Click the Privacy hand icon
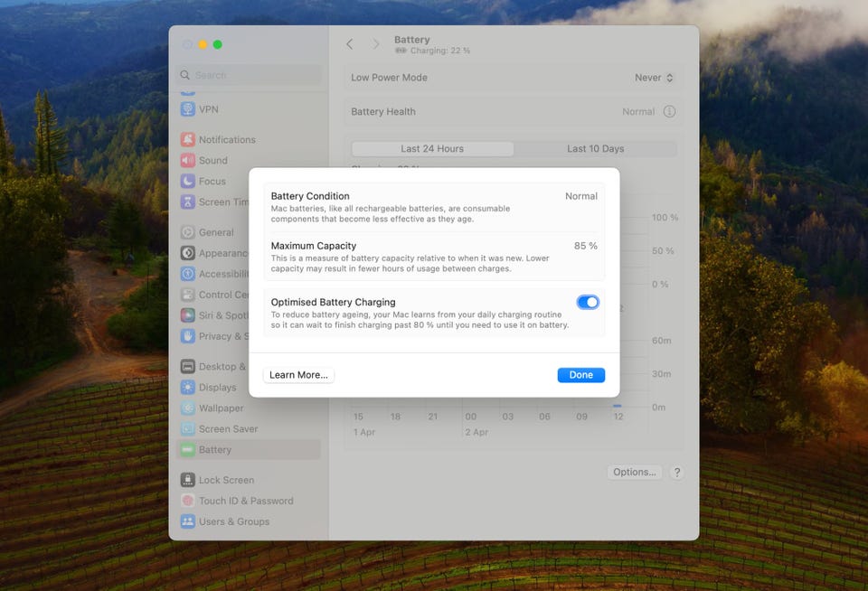868x591 pixels. pyautogui.click(x=188, y=336)
